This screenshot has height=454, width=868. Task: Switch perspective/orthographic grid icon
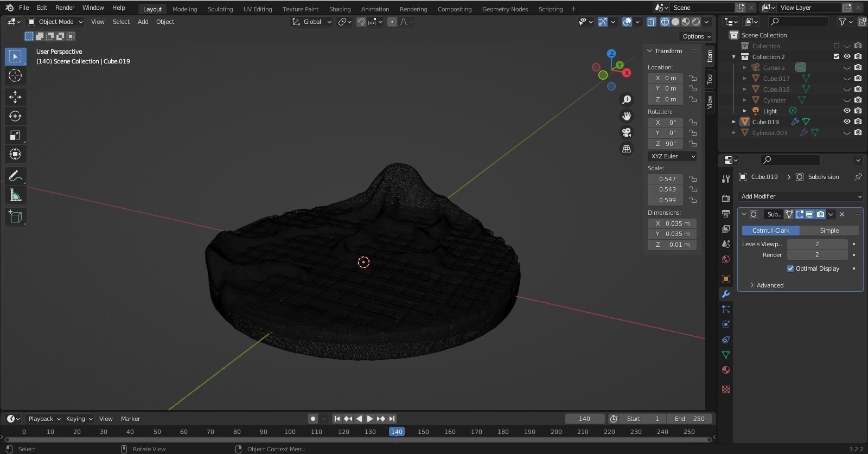(627, 149)
